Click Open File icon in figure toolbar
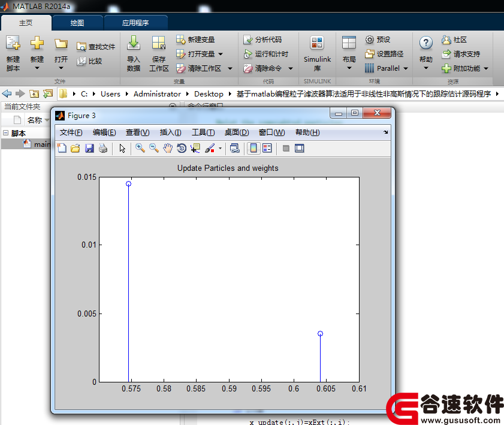This screenshot has height=425, width=504. coord(76,148)
